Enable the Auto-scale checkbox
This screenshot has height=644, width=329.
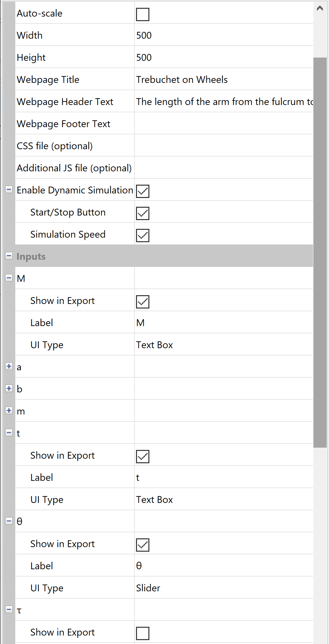[143, 14]
